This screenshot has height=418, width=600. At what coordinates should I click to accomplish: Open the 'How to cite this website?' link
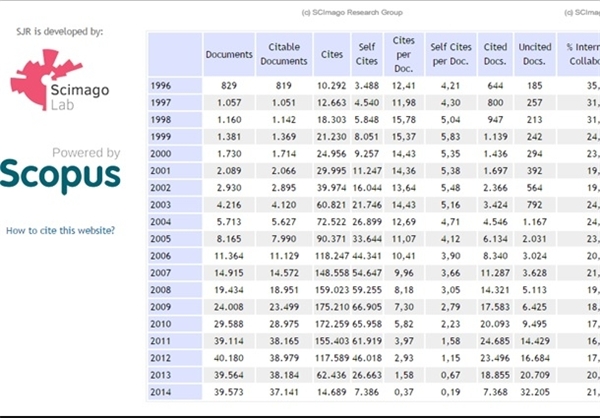point(60,230)
